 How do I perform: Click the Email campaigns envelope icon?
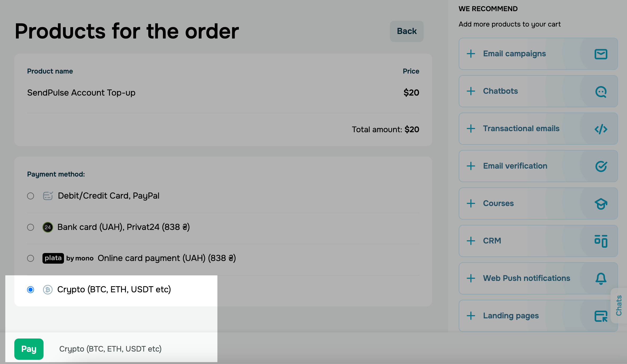[601, 54]
